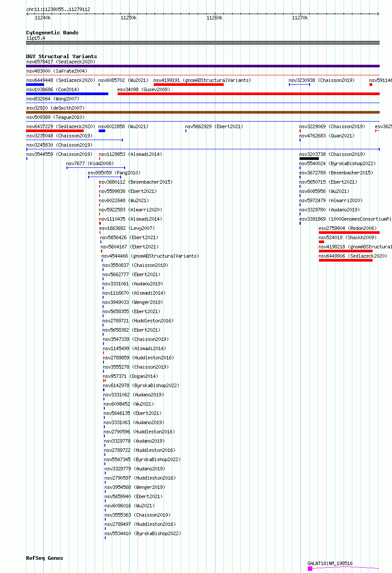
Task: Open nsv7677 (Kidd2008) label
Action: click(x=90, y=163)
